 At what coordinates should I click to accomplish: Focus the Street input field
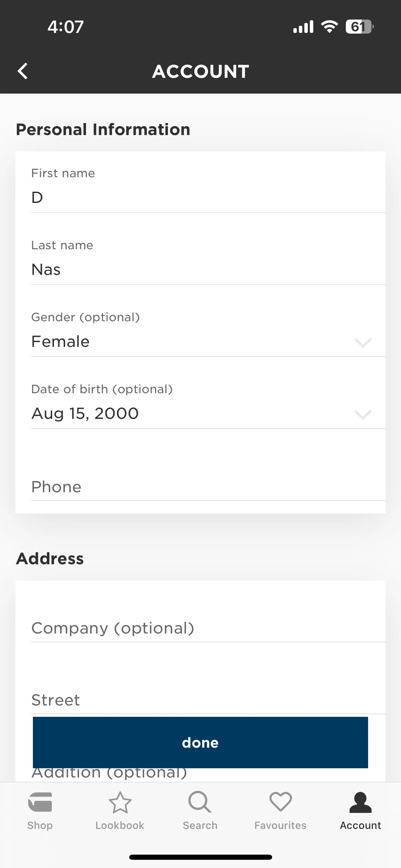(x=208, y=700)
